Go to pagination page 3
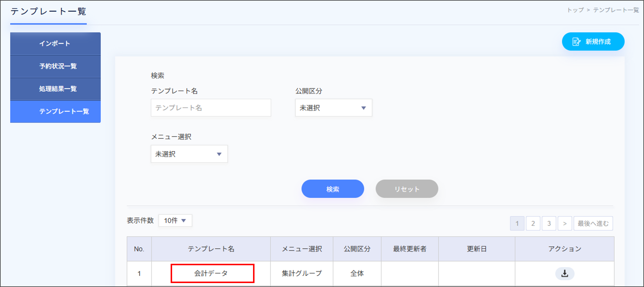 549,223
